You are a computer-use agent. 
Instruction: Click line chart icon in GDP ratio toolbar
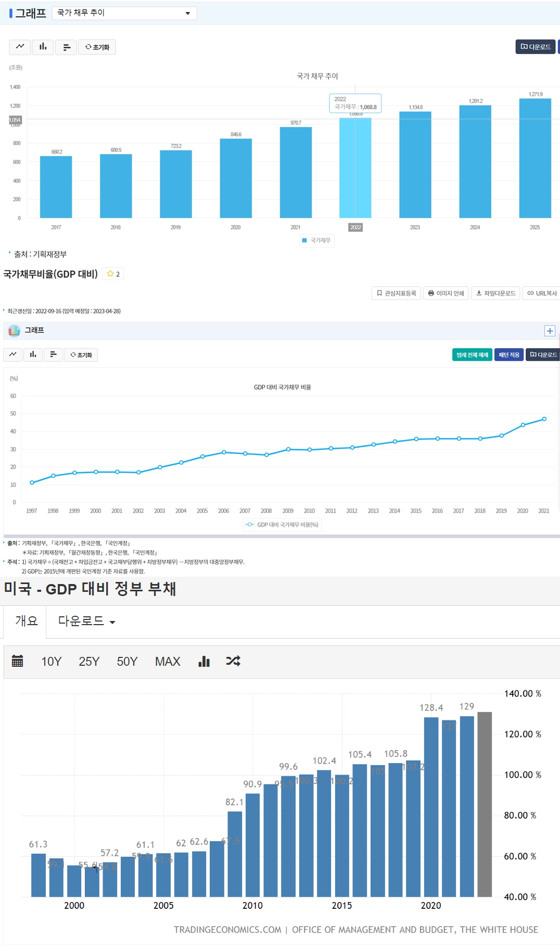13,354
